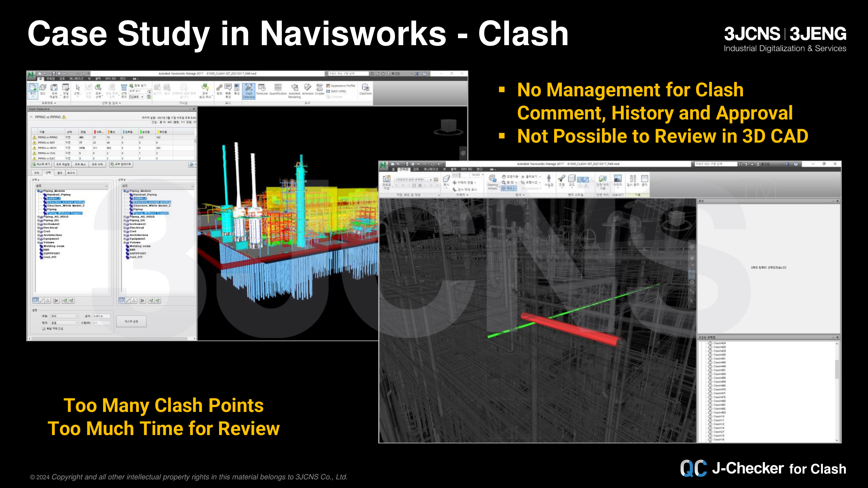Screen dimensions: 868x488
Task: Toggle the composite object clash checkbox
Action: 44,329
